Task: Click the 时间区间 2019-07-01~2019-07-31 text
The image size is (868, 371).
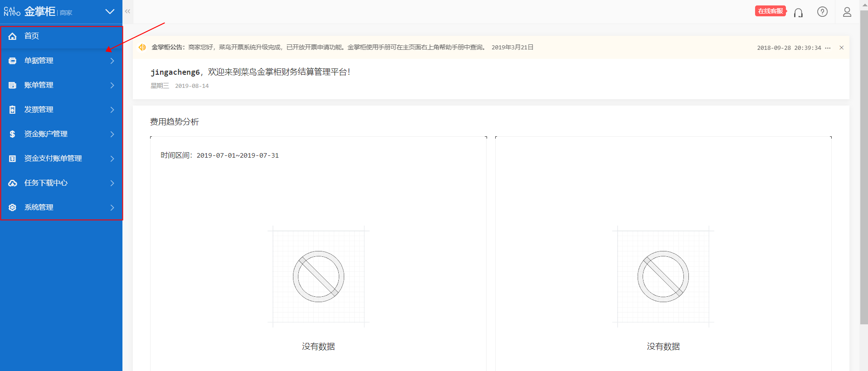Action: click(x=219, y=155)
